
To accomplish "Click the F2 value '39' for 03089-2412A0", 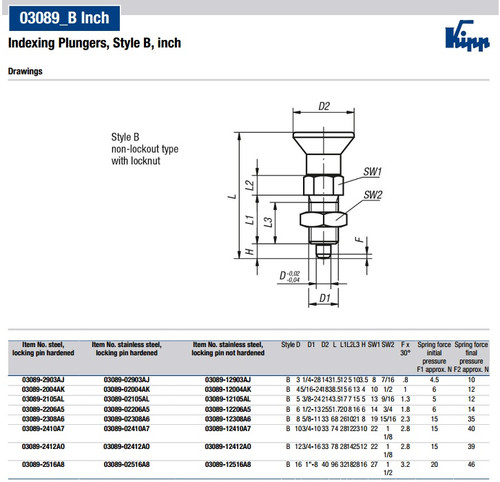I will 471,447.
